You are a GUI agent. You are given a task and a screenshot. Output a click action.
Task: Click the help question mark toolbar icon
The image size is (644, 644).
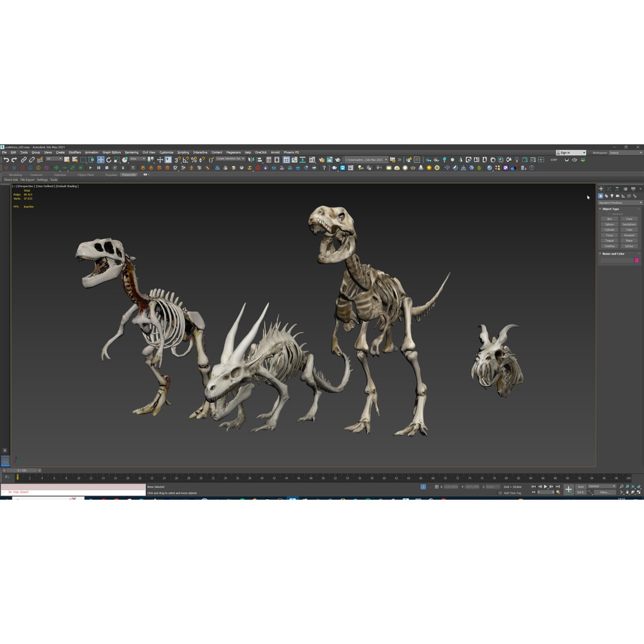[324, 168]
